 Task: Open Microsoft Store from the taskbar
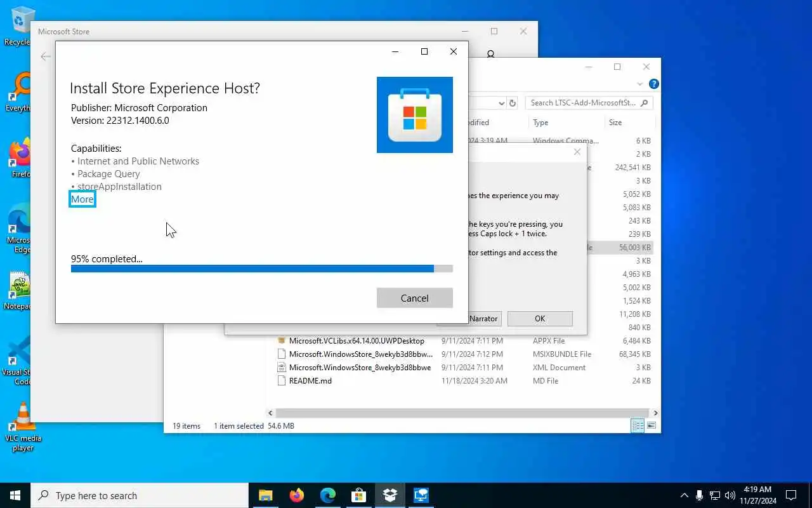click(358, 495)
